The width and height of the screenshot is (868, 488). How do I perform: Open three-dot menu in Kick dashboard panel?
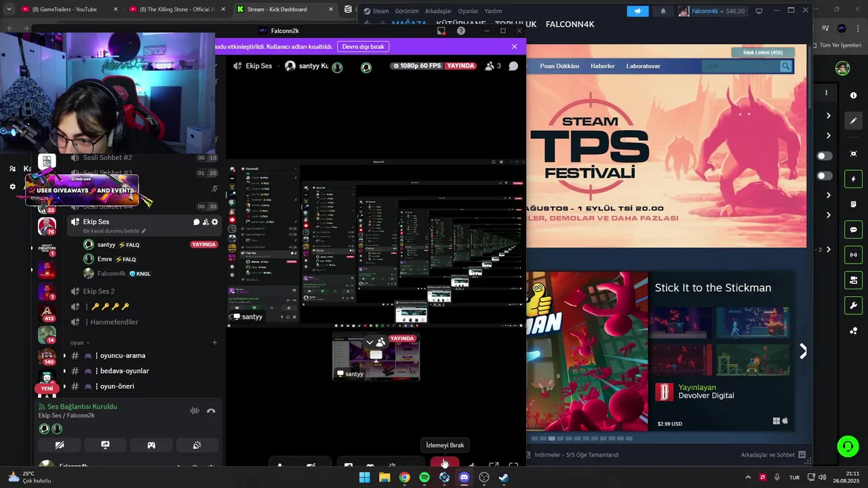tap(826, 93)
